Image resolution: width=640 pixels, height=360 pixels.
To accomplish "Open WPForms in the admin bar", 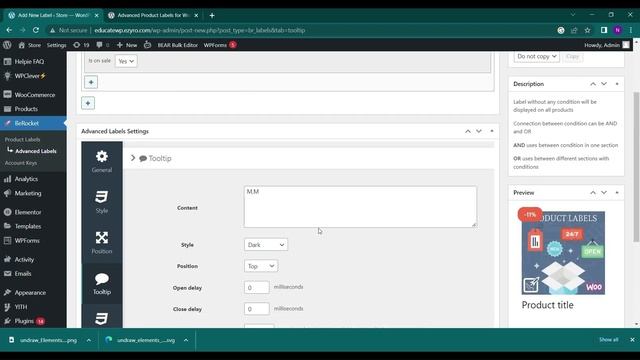I will coord(220,45).
